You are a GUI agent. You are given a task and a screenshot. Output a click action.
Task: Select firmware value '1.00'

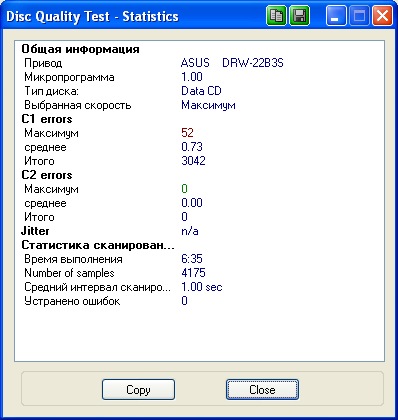click(192, 77)
